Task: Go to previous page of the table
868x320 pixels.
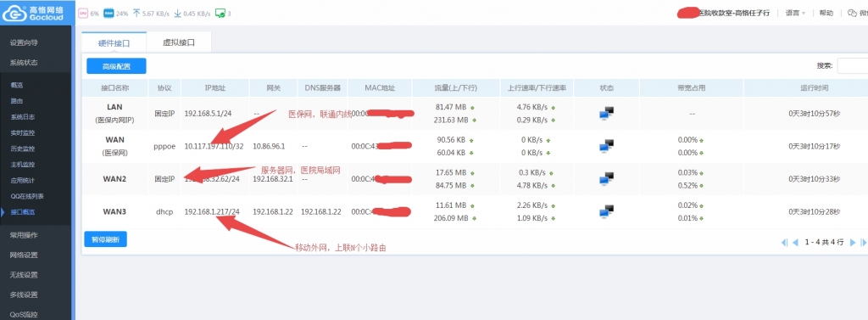Action: 795,243
